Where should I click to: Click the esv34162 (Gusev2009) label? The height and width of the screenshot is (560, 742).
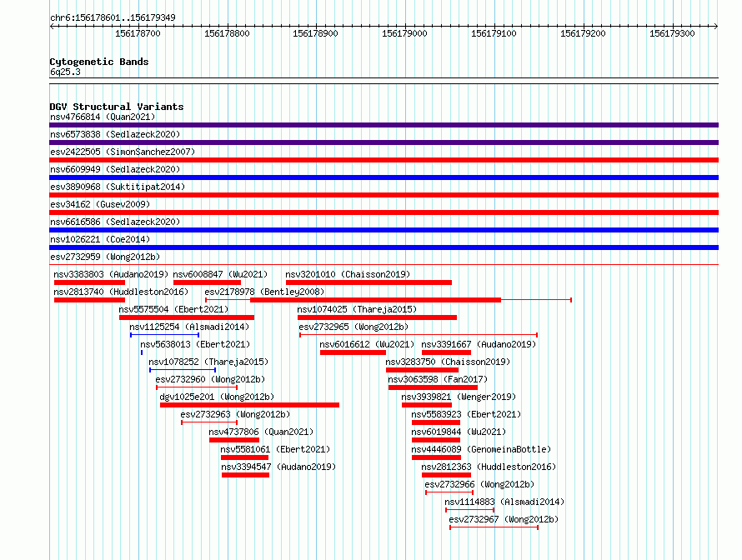pyautogui.click(x=100, y=204)
